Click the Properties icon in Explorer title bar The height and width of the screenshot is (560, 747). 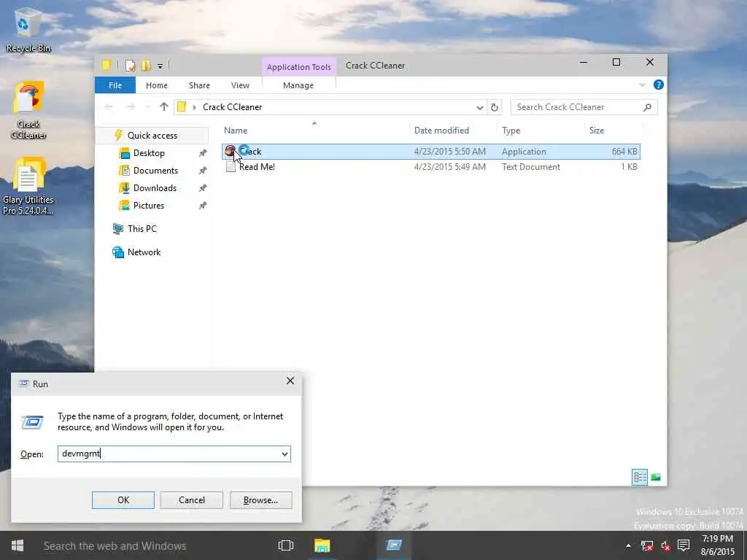pyautogui.click(x=130, y=65)
